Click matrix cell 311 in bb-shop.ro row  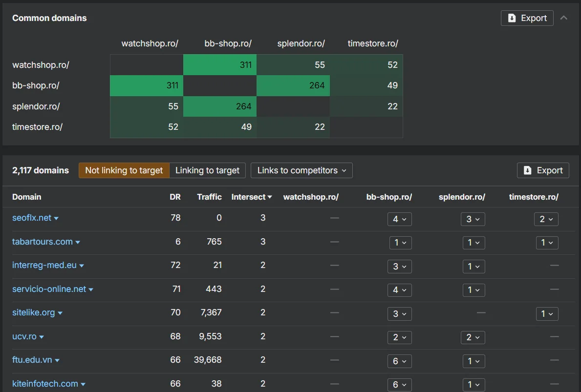click(x=147, y=85)
